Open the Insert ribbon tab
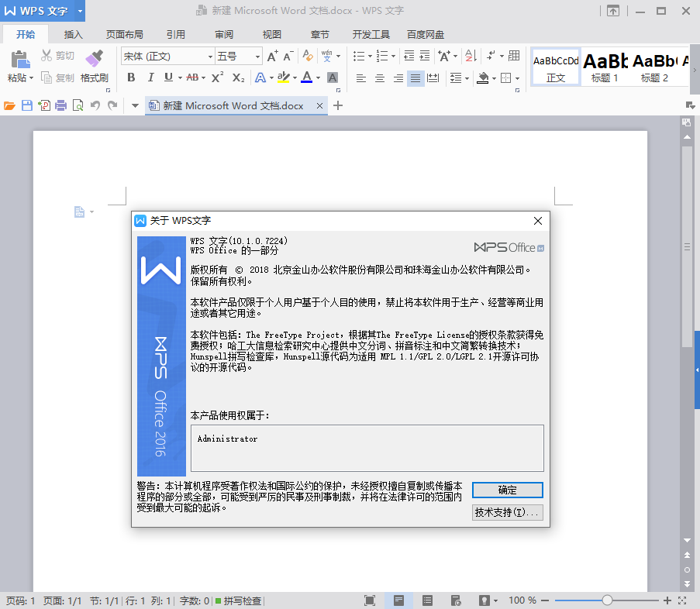Screen dimensions: 700x609 click(74, 35)
